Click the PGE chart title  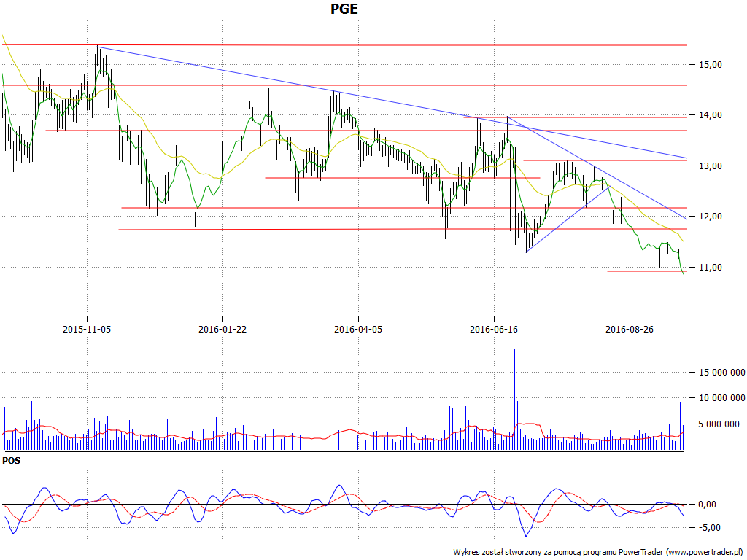(x=344, y=9)
